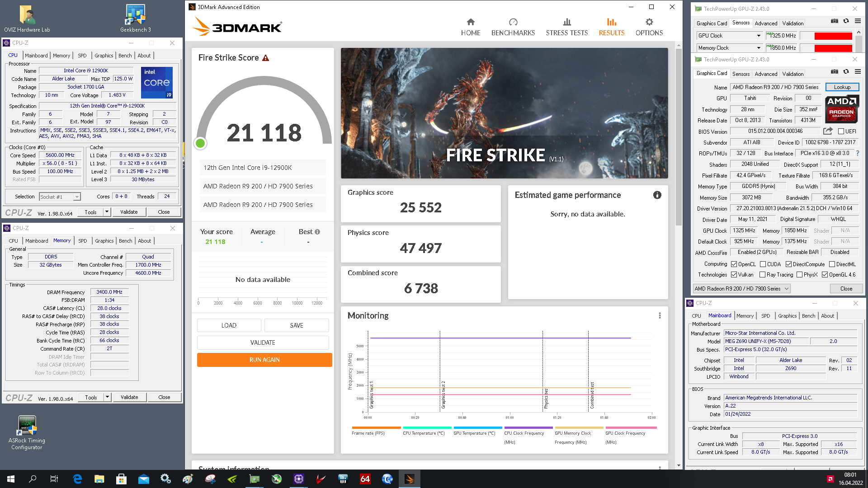Image resolution: width=868 pixels, height=488 pixels.
Task: Click the BIOS export share icon in GPU-Z
Action: [x=828, y=131]
